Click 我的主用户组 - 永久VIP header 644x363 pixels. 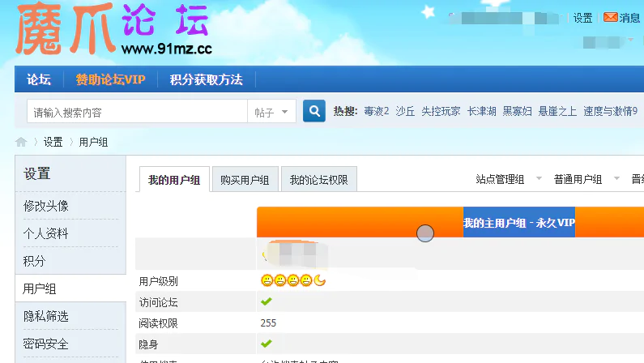(x=519, y=222)
